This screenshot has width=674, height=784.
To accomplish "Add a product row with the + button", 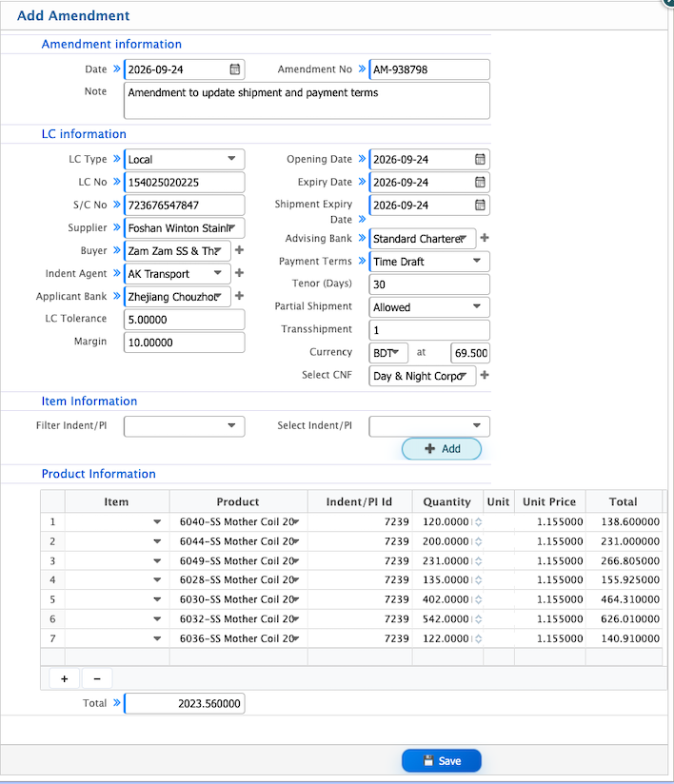I will [x=64, y=679].
